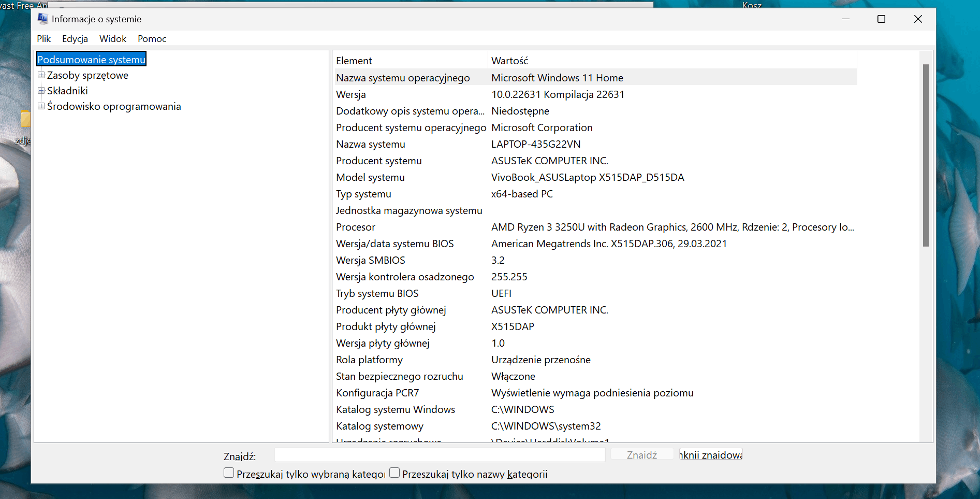Select the Katalog systemowy row
The width and height of the screenshot is (980, 499).
[595, 426]
